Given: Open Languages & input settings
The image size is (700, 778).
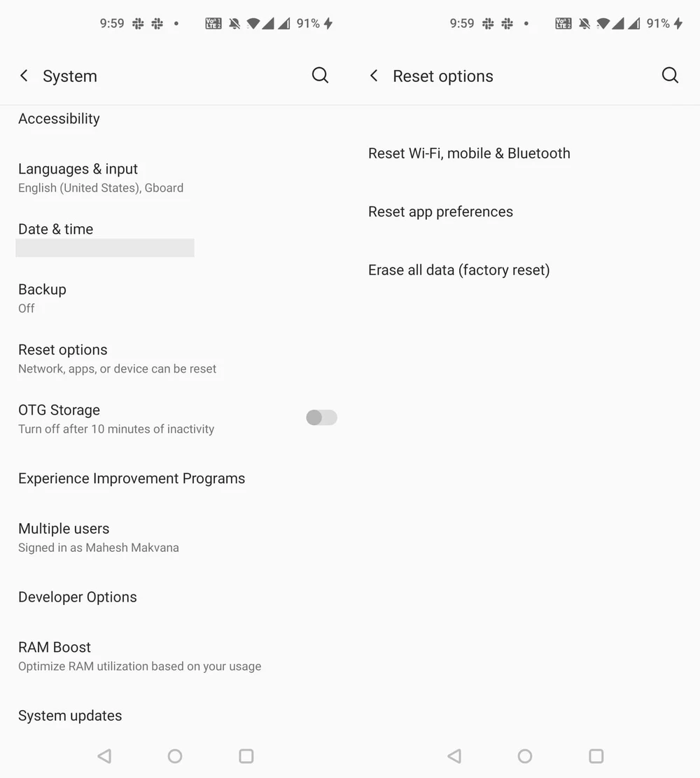Looking at the screenshot, I should 101,178.
